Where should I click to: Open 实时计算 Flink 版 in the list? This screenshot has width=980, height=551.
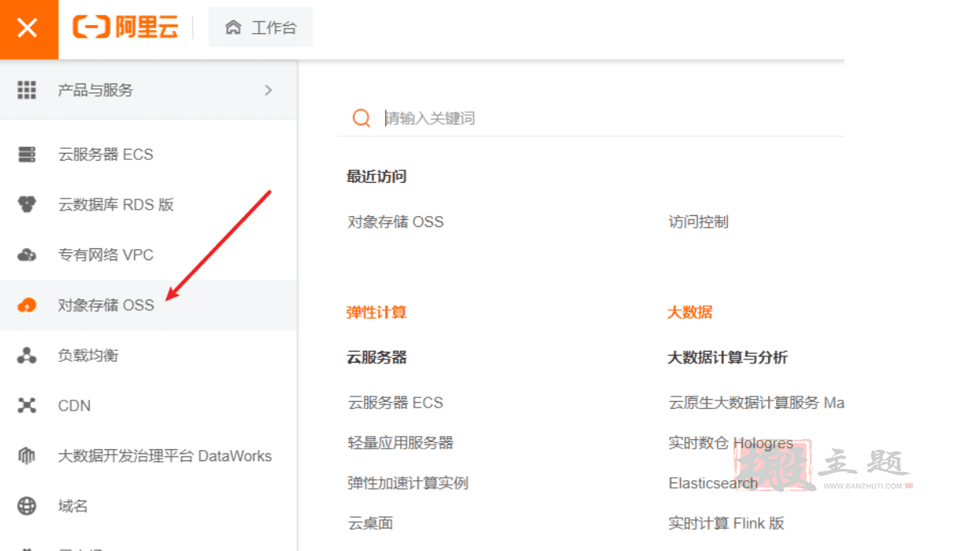pyautogui.click(x=726, y=523)
